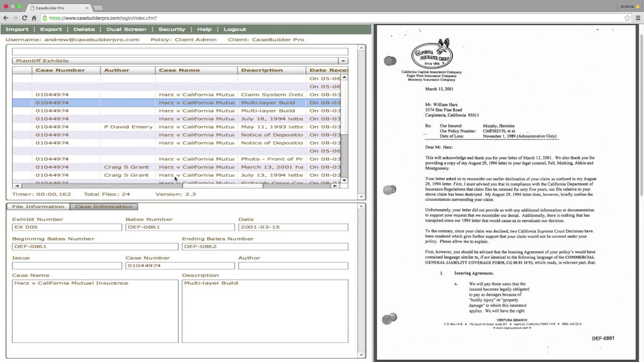
Task: Open the Security menu
Action: click(x=172, y=29)
